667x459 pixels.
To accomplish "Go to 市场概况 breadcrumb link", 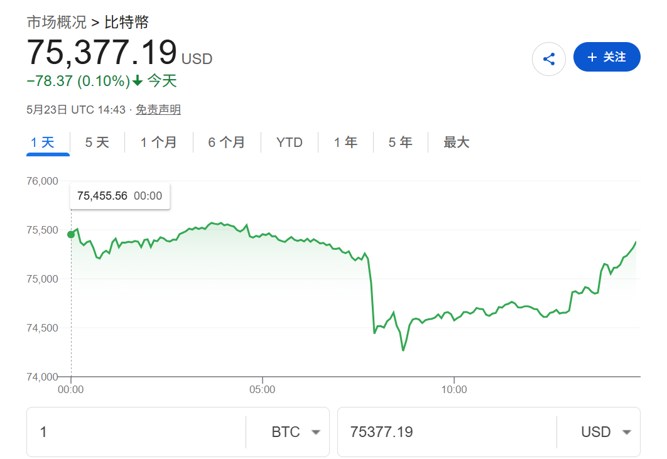I will (x=57, y=22).
